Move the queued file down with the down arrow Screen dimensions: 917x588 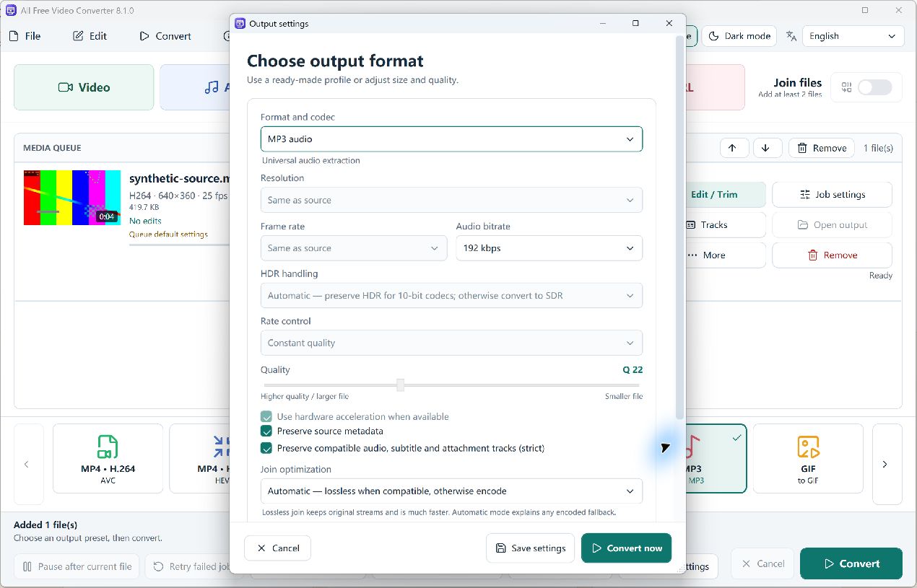coord(767,148)
